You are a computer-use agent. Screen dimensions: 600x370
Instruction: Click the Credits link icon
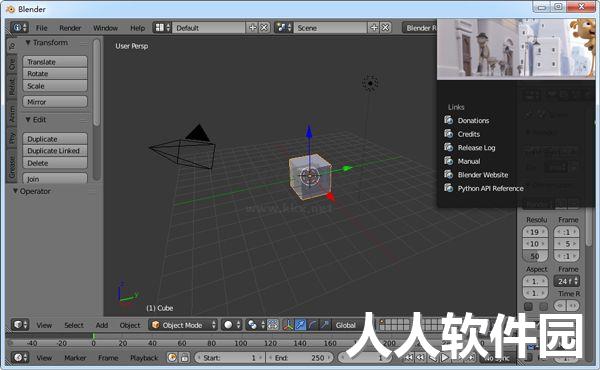[448, 134]
